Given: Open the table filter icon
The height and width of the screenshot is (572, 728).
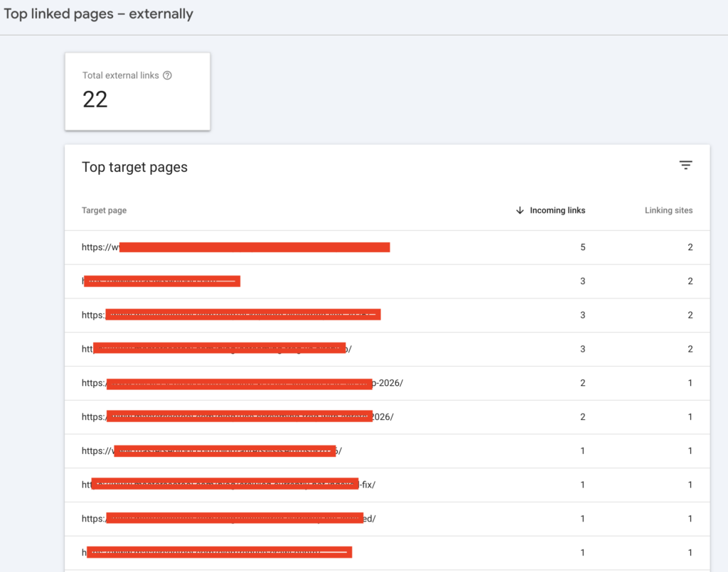Looking at the screenshot, I should [x=685, y=165].
